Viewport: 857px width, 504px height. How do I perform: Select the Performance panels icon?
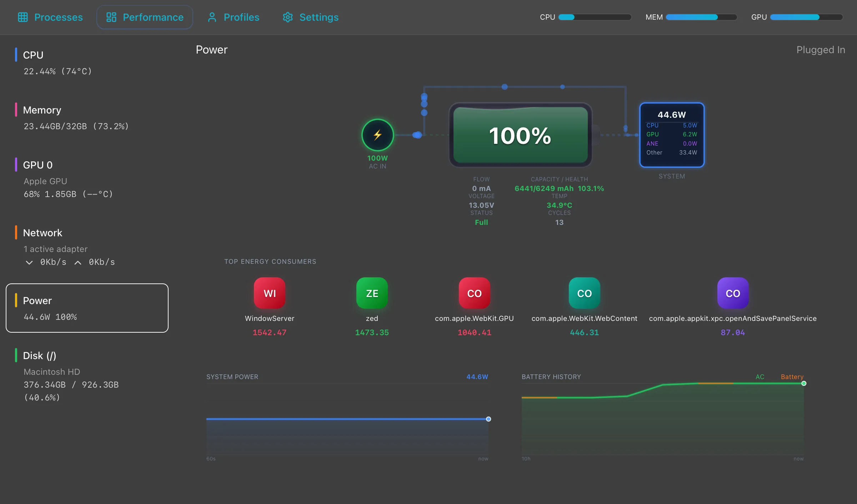[x=111, y=17]
